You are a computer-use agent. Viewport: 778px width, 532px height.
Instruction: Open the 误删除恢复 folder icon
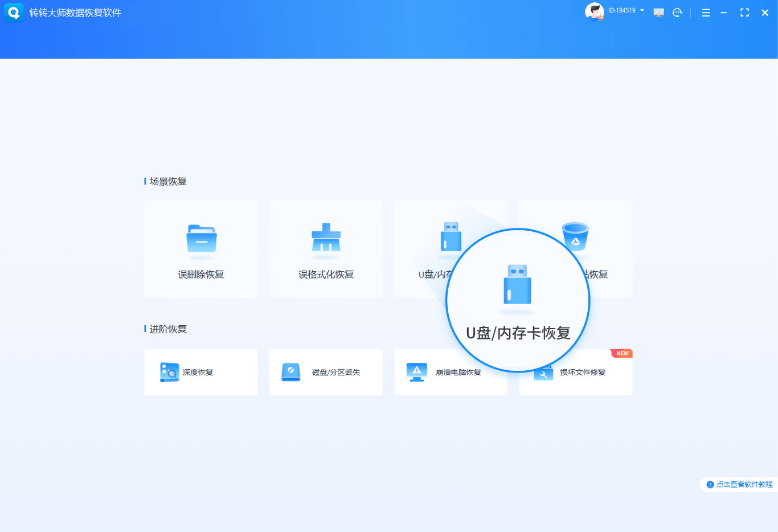201,238
